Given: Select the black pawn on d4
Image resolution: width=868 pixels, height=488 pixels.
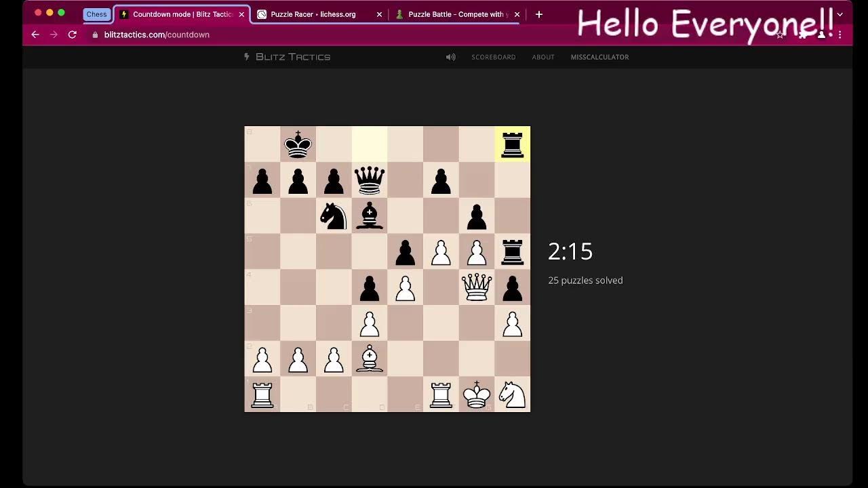Looking at the screenshot, I should tap(370, 287).
